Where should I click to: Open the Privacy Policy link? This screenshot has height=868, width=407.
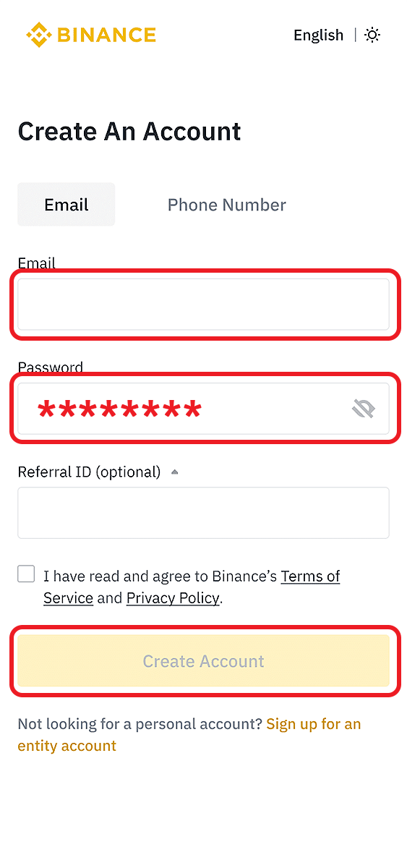(173, 598)
